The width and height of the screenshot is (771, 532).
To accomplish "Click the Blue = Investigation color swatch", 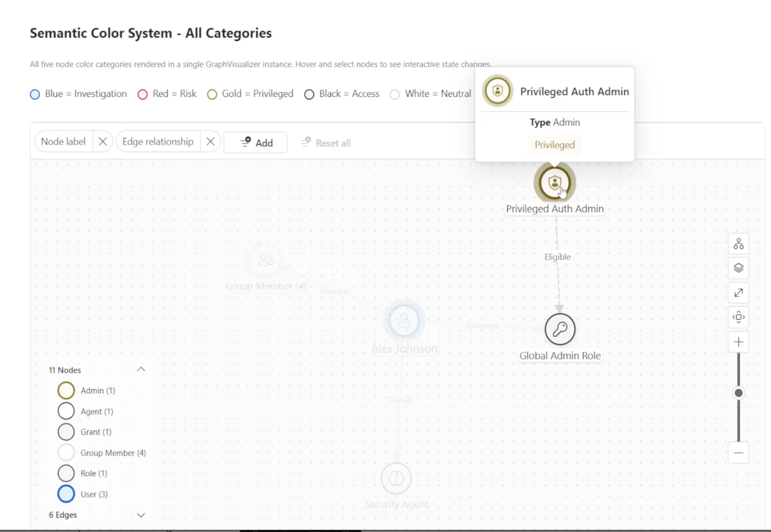I will 35,94.
